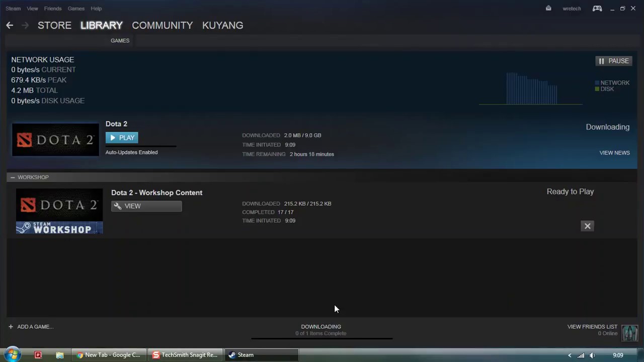Click the 679.4 KB/s peak value
644x362 pixels.
[x=28, y=80]
